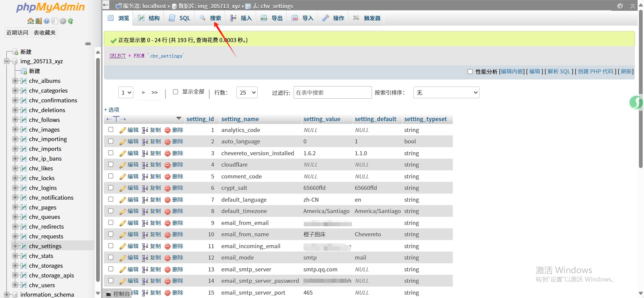Expand the chv_categories tree node
Viewport: 644px width, 298px height.
point(15,91)
